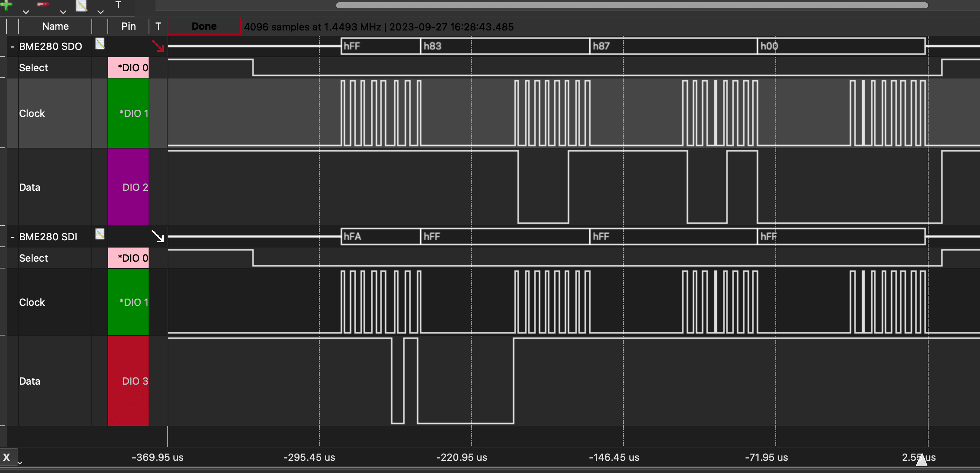The width and height of the screenshot is (980, 473).
Task: Open the dropdown arrow beside the add icon
Action: pyautogui.click(x=26, y=12)
